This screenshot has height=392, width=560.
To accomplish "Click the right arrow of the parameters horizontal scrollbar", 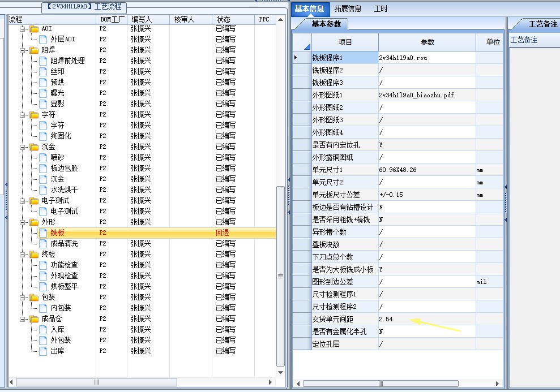I will coord(497,384).
